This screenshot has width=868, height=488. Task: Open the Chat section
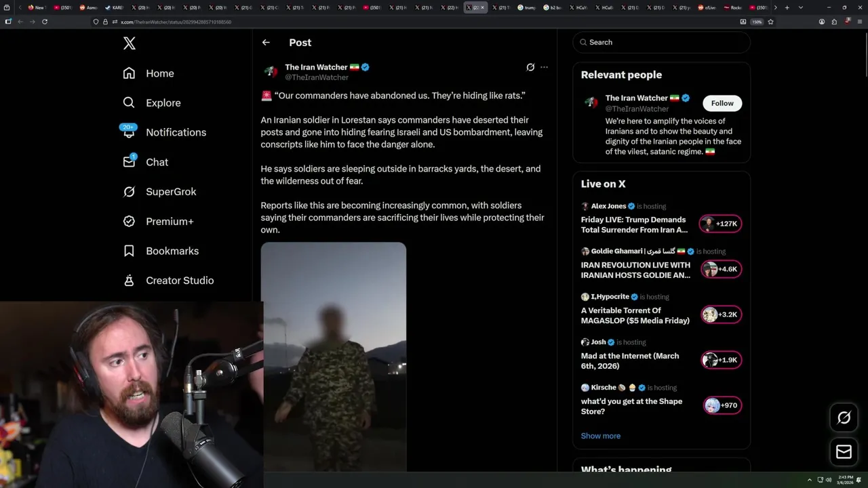[x=145, y=162]
